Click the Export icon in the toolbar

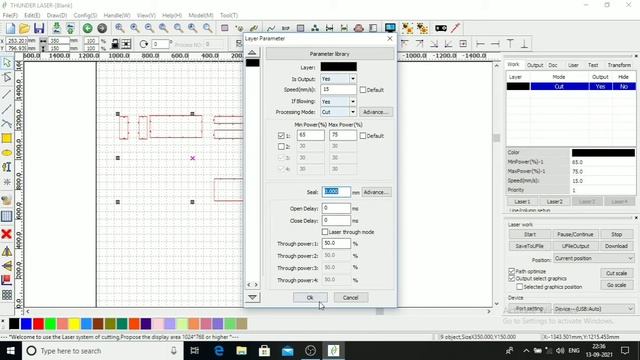click(x=70, y=28)
